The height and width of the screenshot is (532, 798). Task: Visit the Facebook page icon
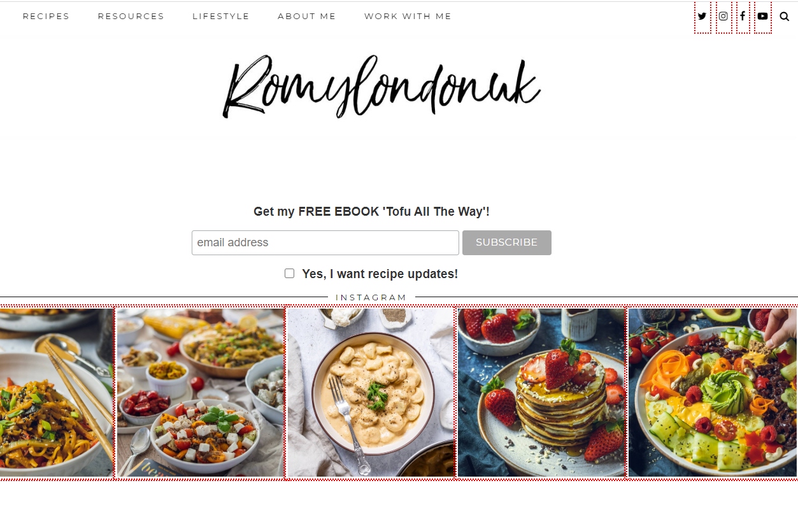coord(743,17)
